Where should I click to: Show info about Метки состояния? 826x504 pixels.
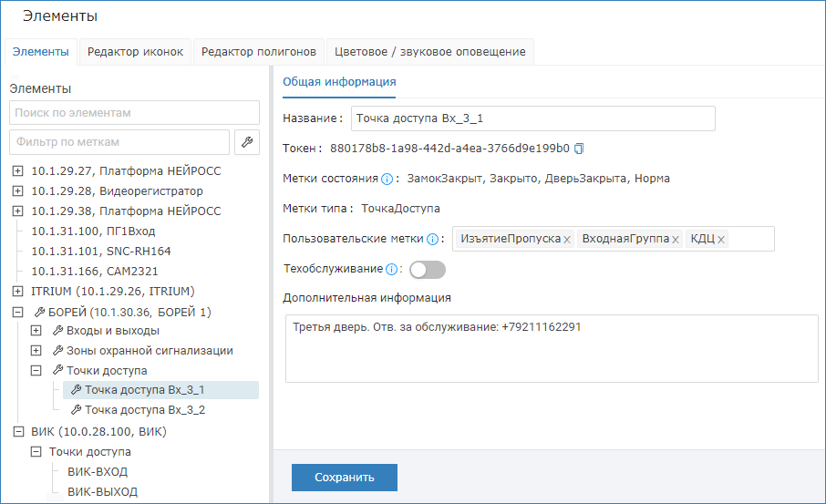[387, 179]
